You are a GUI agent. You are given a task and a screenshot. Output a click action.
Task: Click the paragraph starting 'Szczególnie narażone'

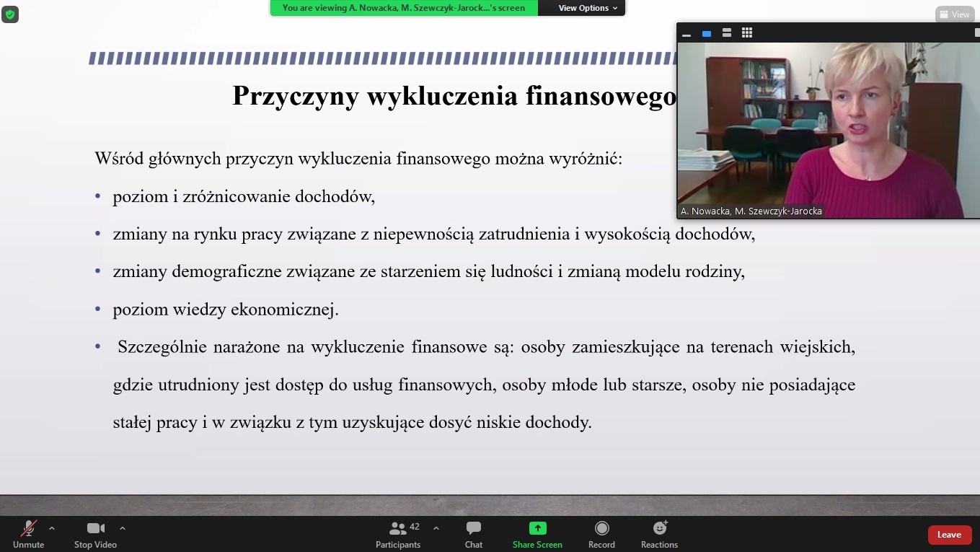pos(484,385)
